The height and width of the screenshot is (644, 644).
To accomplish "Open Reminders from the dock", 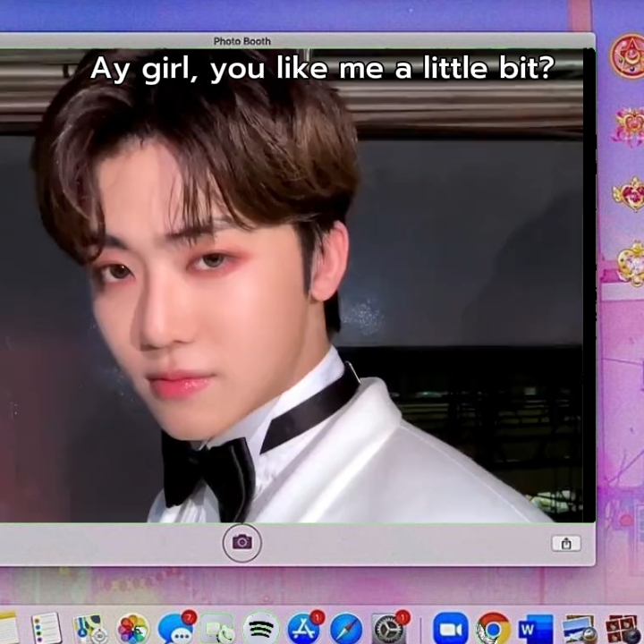I will (x=45, y=629).
